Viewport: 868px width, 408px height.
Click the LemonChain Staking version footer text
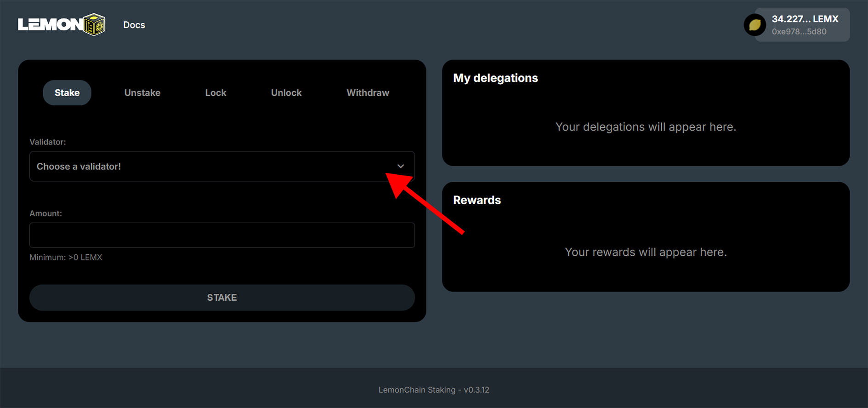pyautogui.click(x=433, y=390)
